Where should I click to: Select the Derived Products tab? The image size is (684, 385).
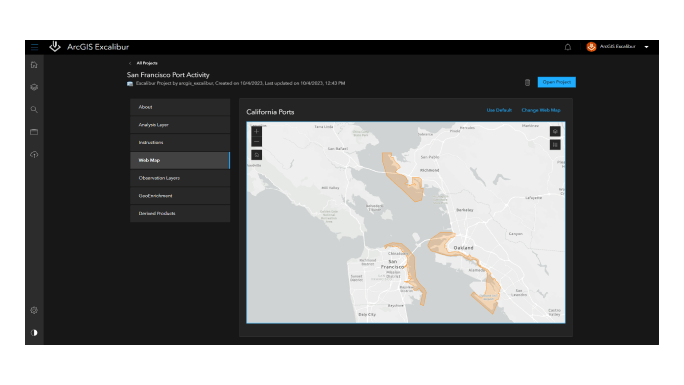tap(180, 214)
